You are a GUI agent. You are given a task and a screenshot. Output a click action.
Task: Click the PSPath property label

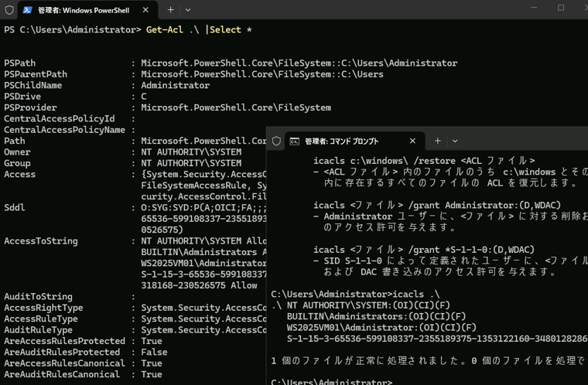pos(20,63)
